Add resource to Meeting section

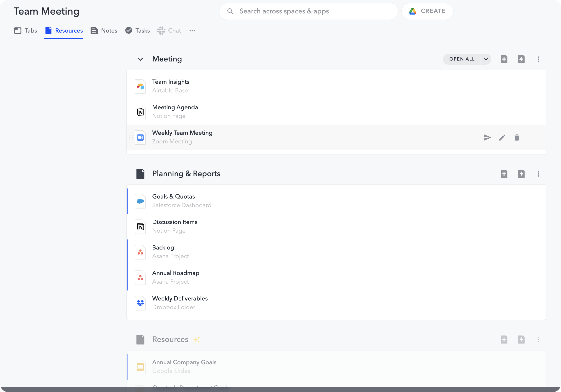coord(504,59)
